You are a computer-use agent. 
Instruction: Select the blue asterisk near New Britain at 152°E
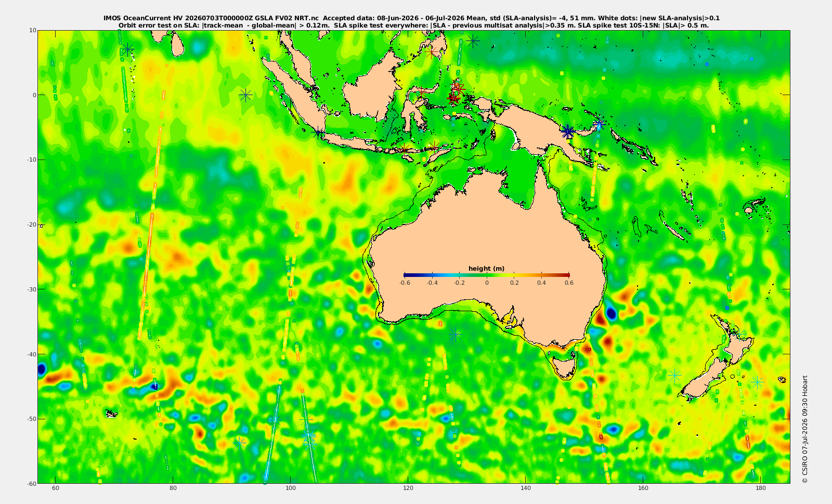599,124
